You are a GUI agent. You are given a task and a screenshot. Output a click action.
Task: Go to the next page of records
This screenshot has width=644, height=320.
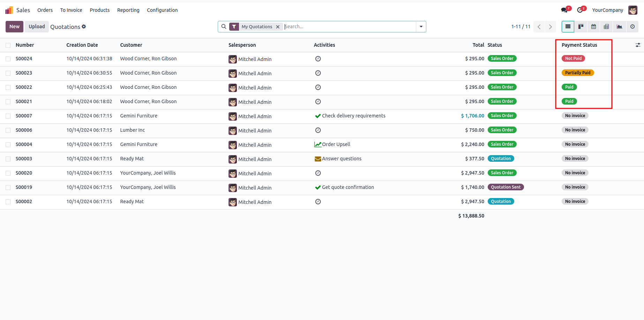[x=551, y=27]
